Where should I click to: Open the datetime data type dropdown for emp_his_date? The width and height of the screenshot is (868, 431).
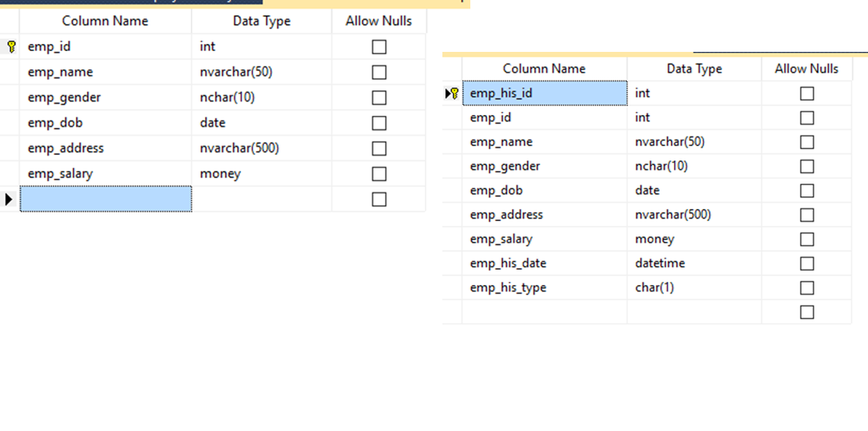694,263
